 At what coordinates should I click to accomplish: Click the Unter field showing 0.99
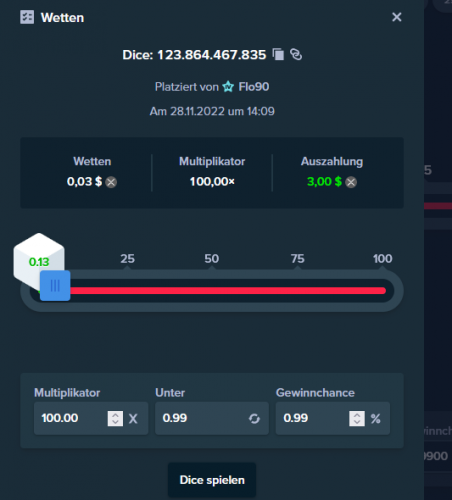[212, 418]
